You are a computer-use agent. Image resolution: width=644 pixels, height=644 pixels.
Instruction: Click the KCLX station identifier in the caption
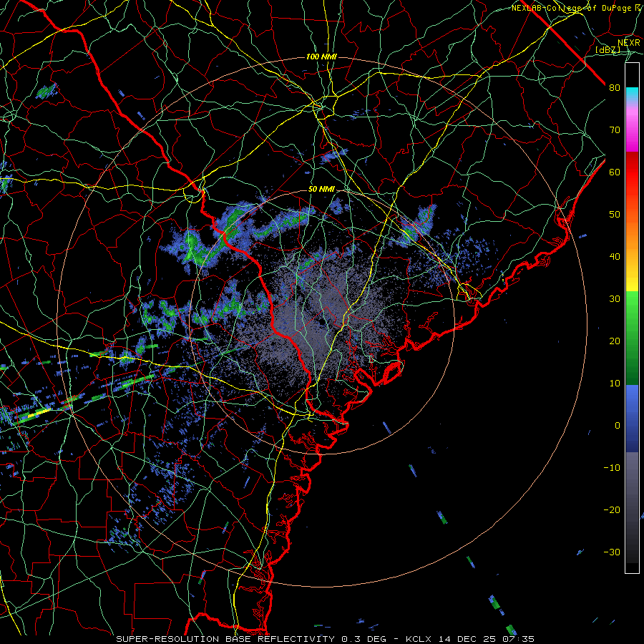[x=419, y=639]
